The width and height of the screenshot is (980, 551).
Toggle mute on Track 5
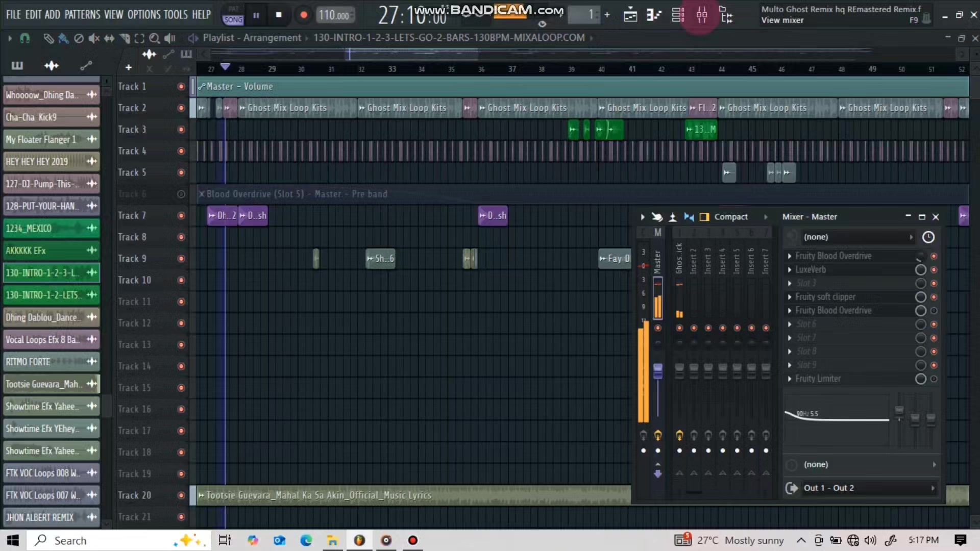point(181,173)
